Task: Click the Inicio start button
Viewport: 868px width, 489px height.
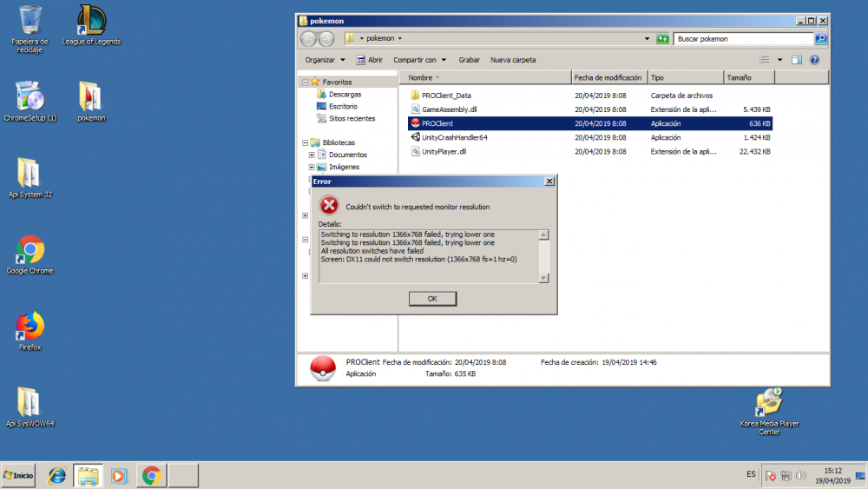Action: pos(19,475)
